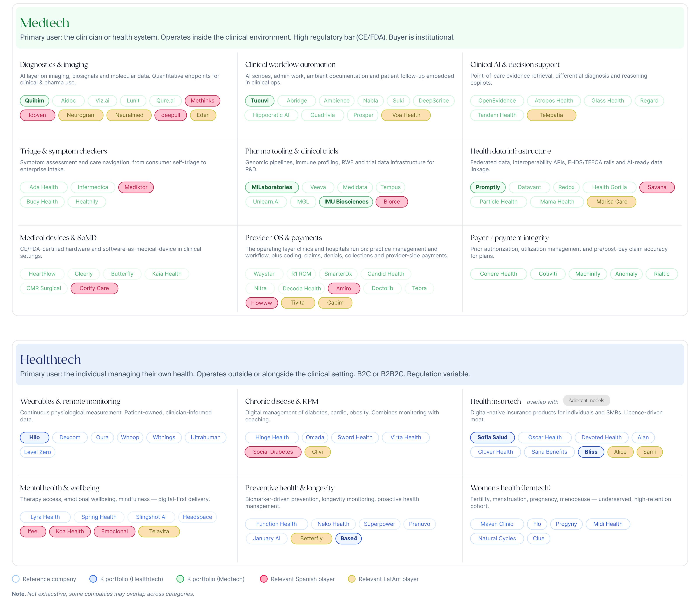Click the Quibim company pill

pos(35,101)
